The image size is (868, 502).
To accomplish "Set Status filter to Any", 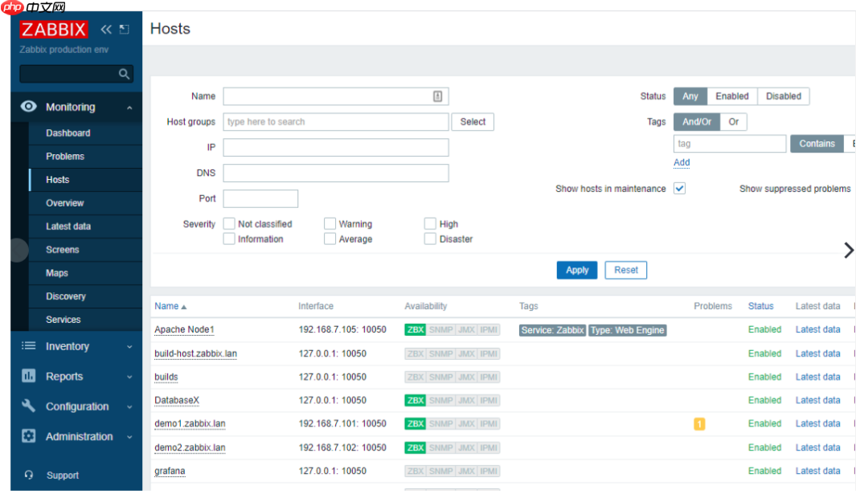I will [690, 96].
